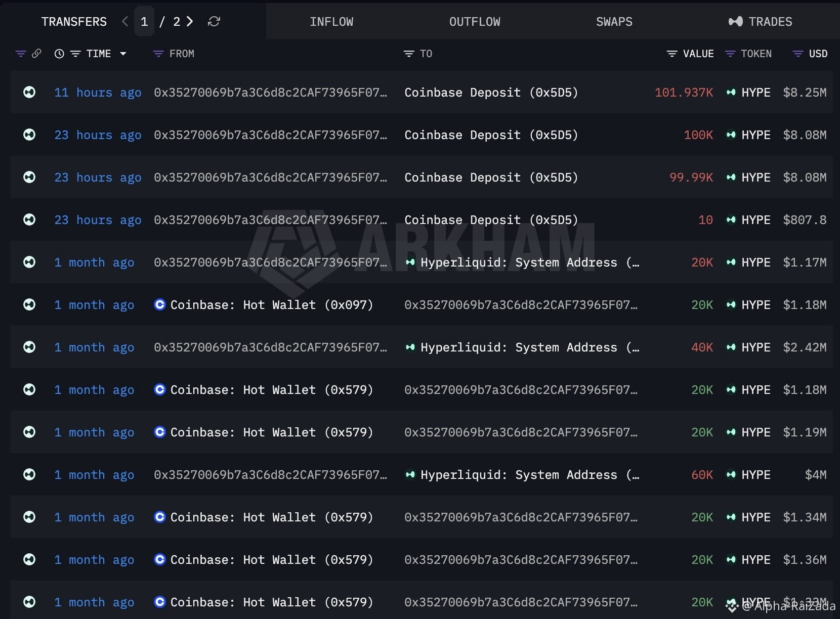Open sender address on 11 hours ago row
This screenshot has width=840, height=619.
click(x=270, y=93)
